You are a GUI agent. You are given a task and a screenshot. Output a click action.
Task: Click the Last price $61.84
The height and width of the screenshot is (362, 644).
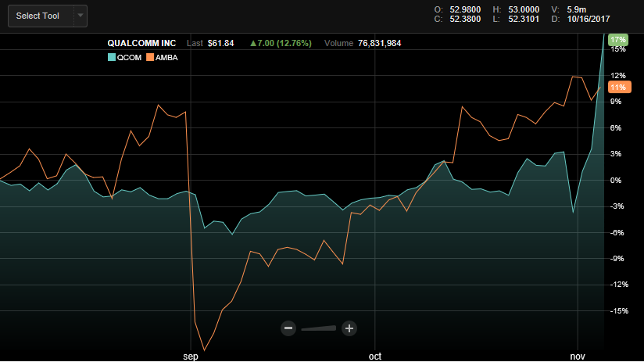click(x=220, y=43)
